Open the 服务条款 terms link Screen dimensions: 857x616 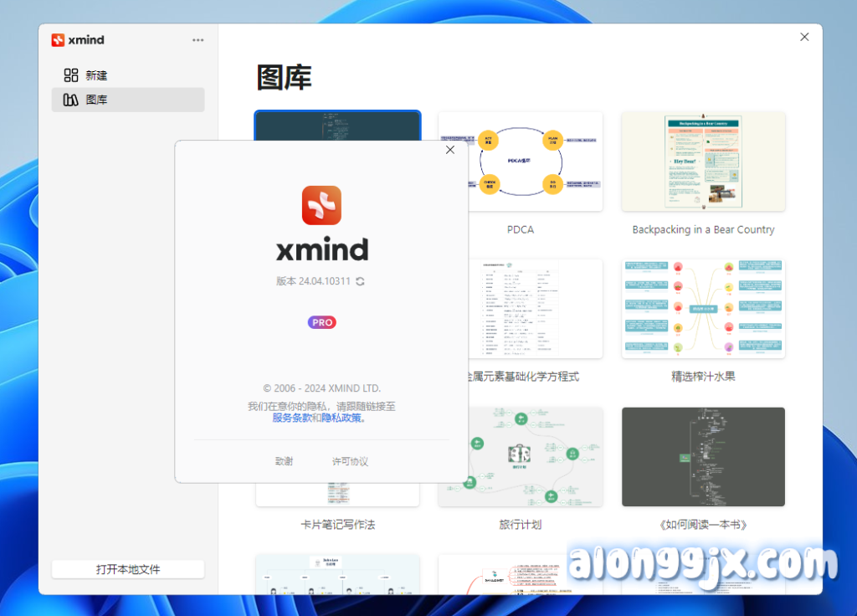coord(291,418)
